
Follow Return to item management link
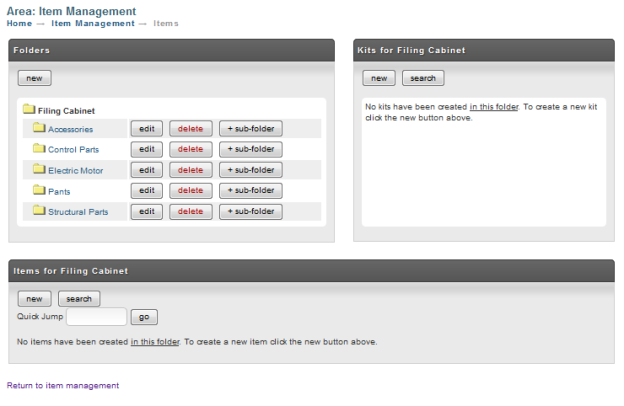[63, 386]
